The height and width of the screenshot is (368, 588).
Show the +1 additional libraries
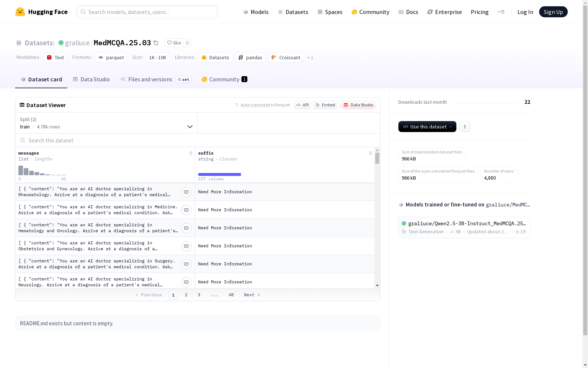[x=310, y=57]
